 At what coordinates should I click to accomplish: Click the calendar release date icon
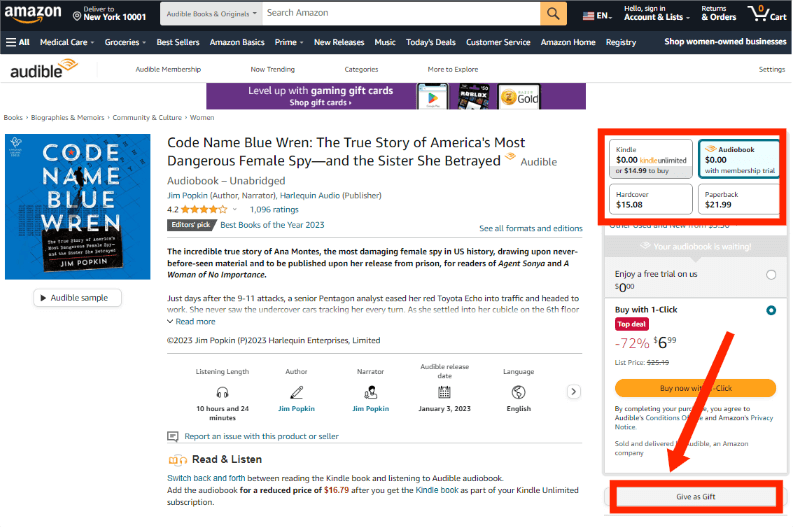coord(445,392)
